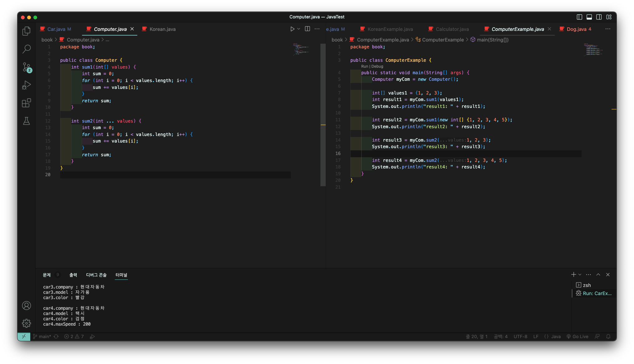Select the Run: CarEx... terminal session

point(594,293)
